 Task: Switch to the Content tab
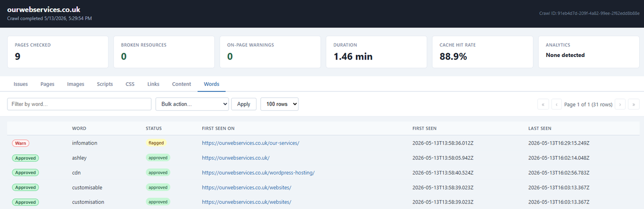(x=181, y=84)
